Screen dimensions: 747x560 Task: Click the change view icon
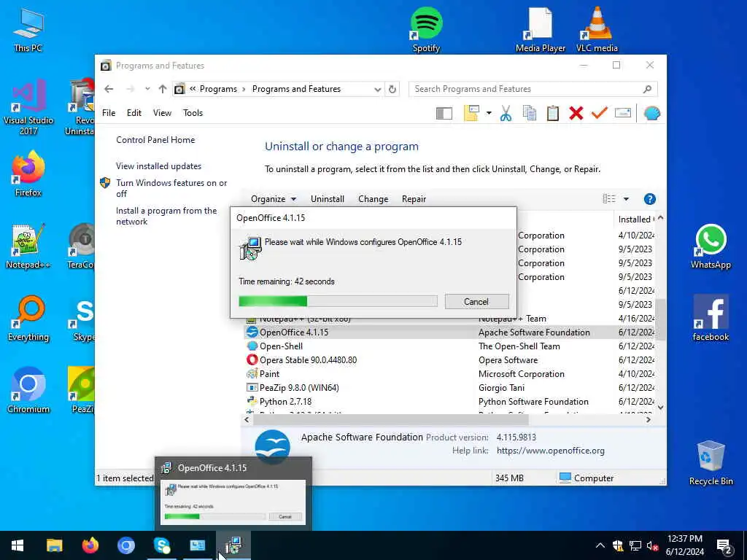coord(609,199)
